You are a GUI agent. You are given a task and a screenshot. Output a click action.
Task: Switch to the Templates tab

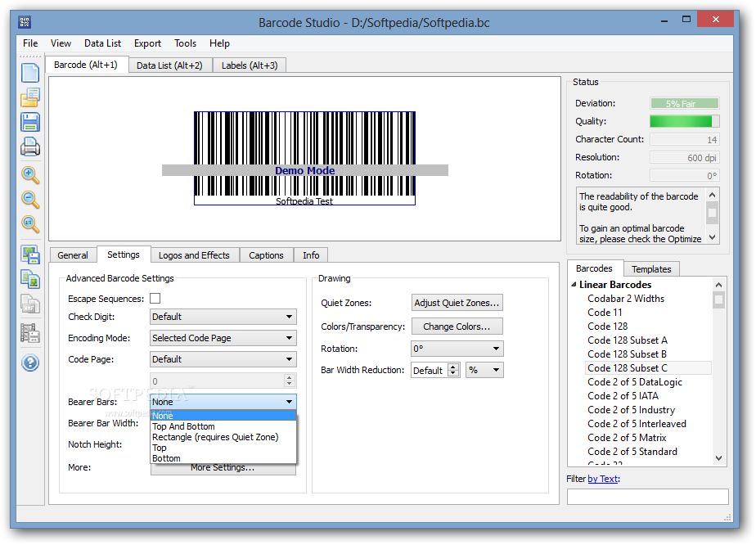(x=651, y=269)
